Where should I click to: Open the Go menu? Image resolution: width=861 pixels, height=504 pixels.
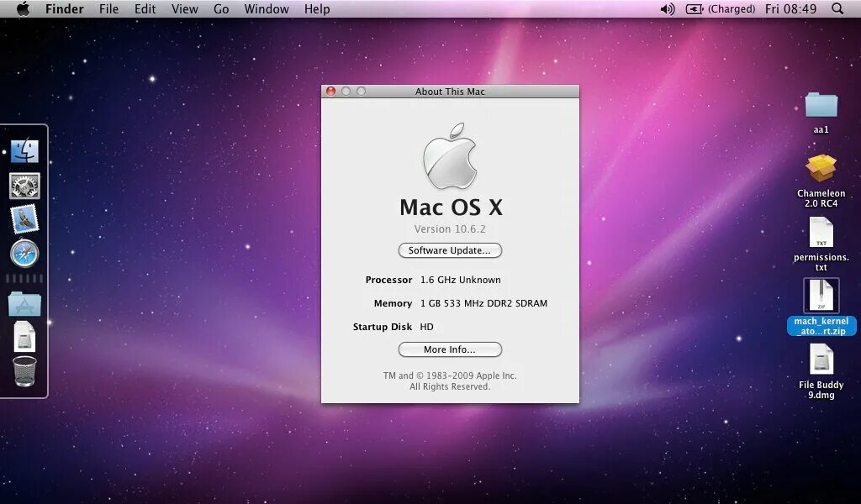[221, 8]
